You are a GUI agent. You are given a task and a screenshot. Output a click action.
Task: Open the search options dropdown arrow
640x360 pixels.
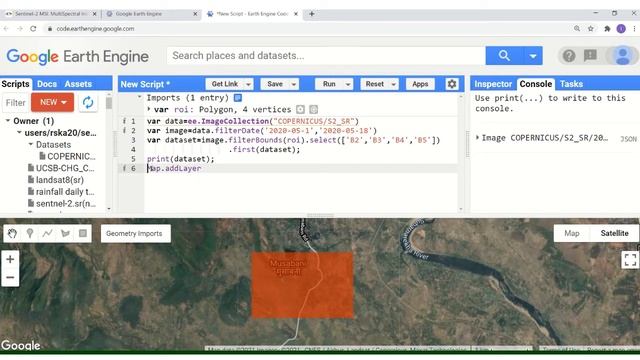533,56
